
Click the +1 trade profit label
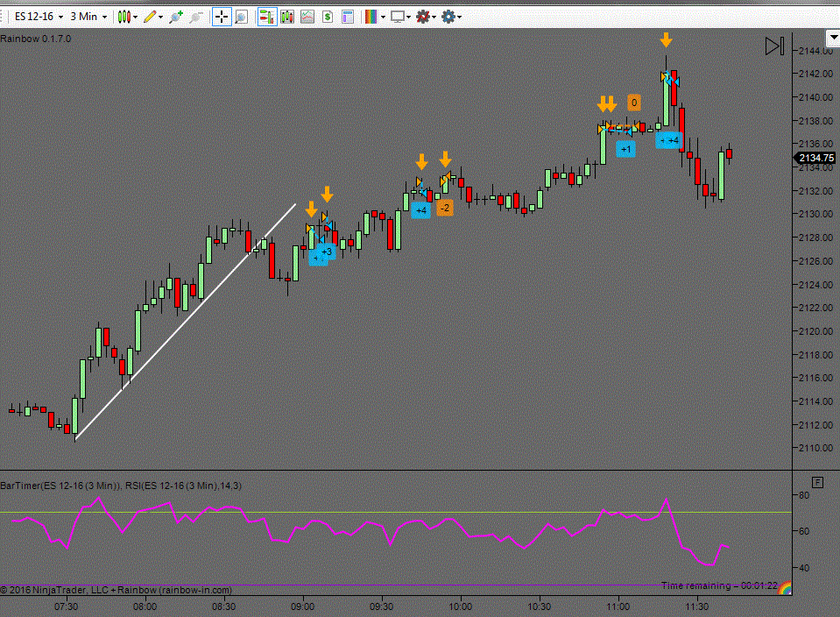coord(625,149)
